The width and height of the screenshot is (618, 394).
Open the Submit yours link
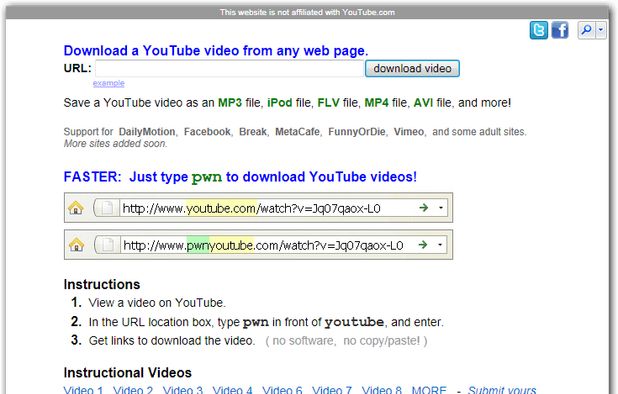coord(502,390)
